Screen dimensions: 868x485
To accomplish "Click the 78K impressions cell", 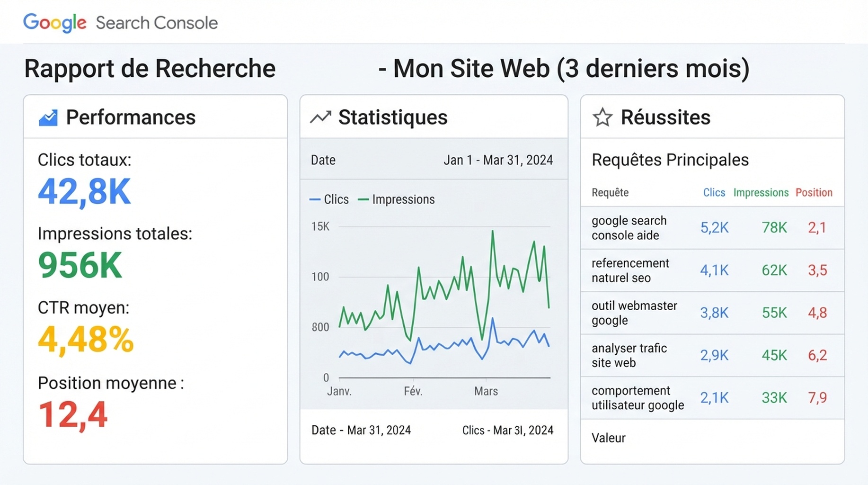I will click(774, 228).
